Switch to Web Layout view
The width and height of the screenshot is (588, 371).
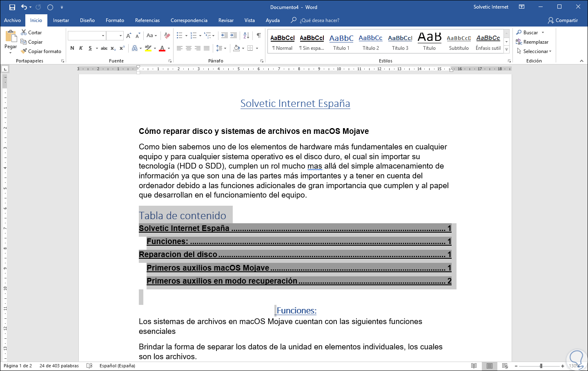pos(505,366)
